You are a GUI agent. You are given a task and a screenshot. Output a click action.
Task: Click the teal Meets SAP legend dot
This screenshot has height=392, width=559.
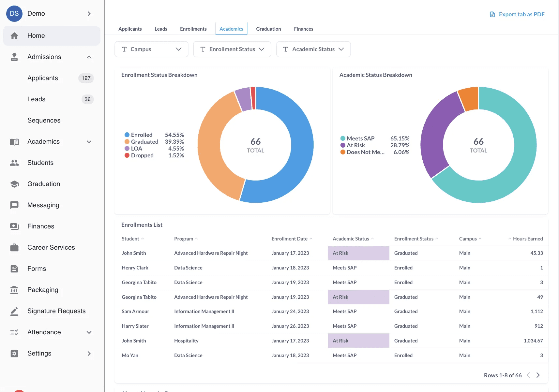click(x=343, y=138)
